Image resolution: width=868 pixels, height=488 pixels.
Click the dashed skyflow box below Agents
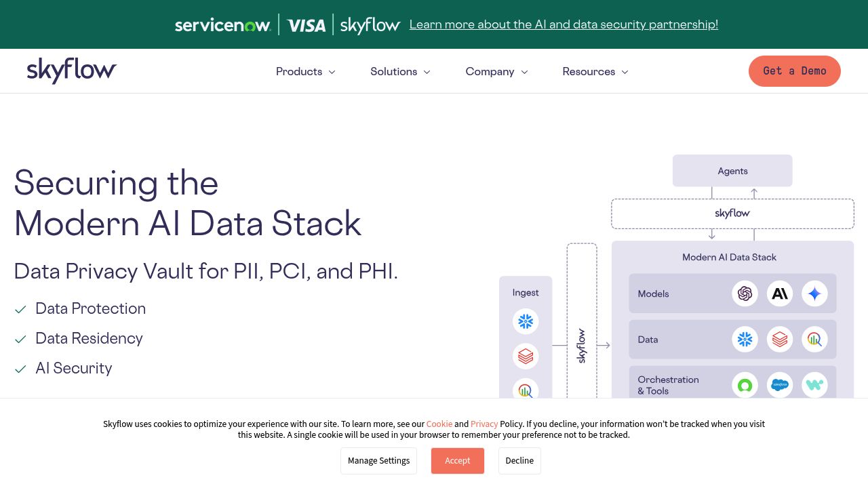[x=732, y=213]
